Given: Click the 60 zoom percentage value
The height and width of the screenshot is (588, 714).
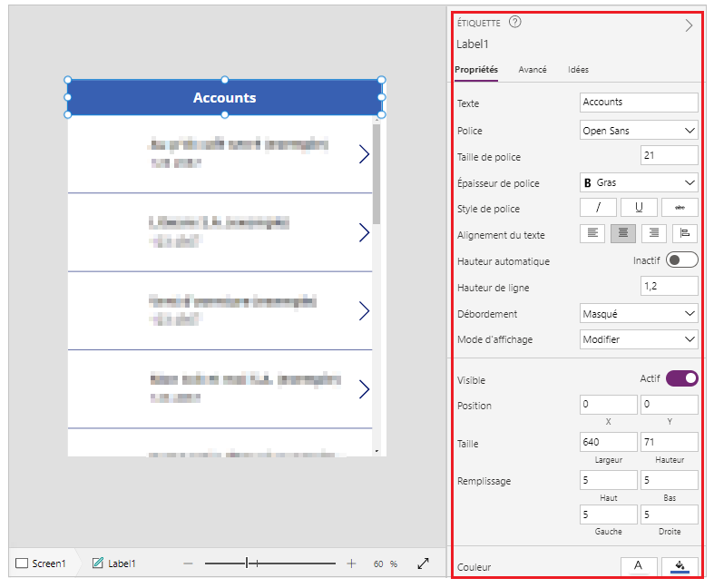Looking at the screenshot, I should (x=378, y=563).
